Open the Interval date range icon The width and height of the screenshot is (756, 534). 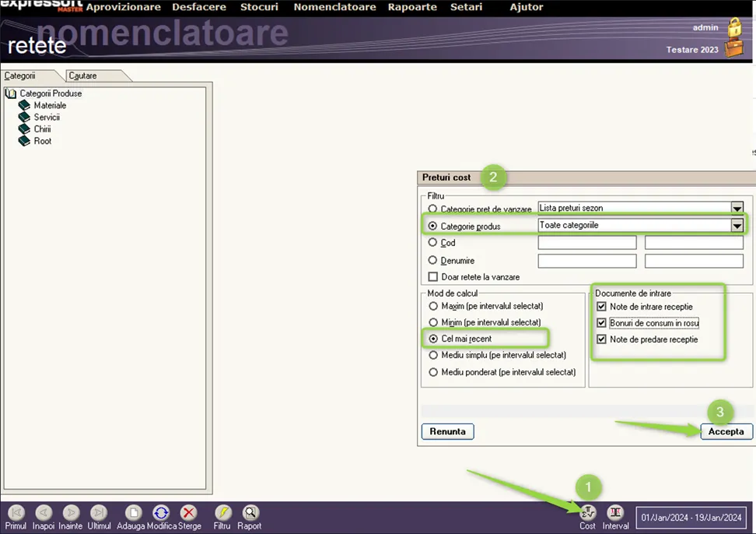(x=615, y=513)
